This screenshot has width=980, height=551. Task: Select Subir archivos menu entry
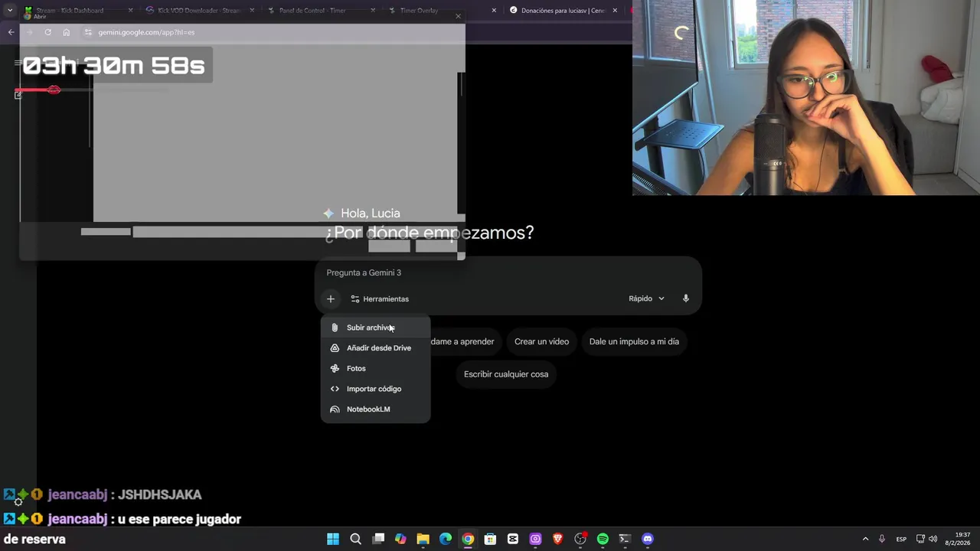point(375,328)
